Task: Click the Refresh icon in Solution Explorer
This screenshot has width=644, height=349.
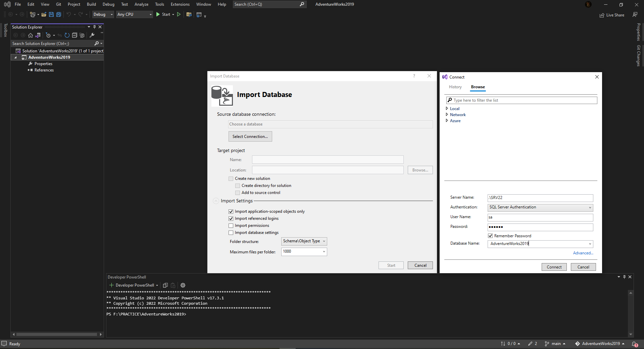Action: pyautogui.click(x=67, y=35)
